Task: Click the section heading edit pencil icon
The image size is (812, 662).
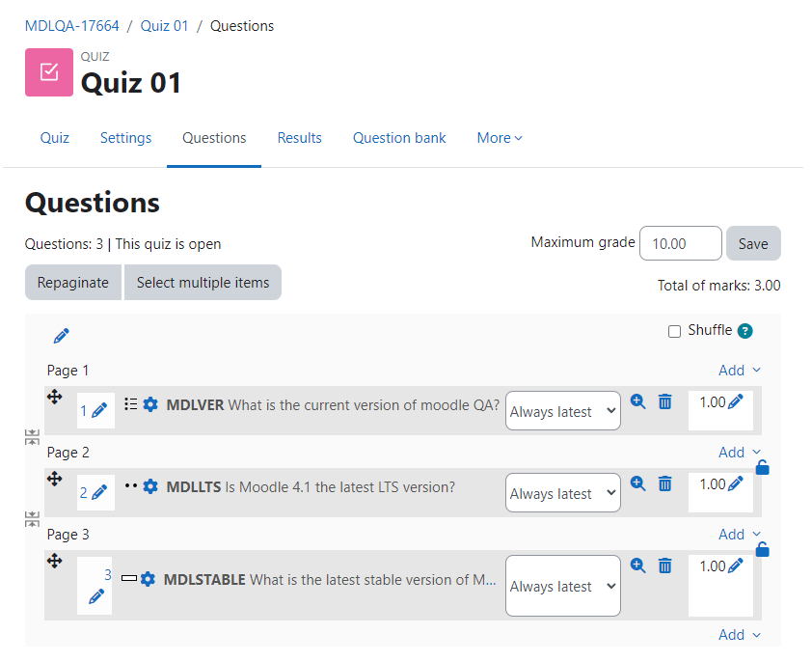Action: (x=61, y=336)
